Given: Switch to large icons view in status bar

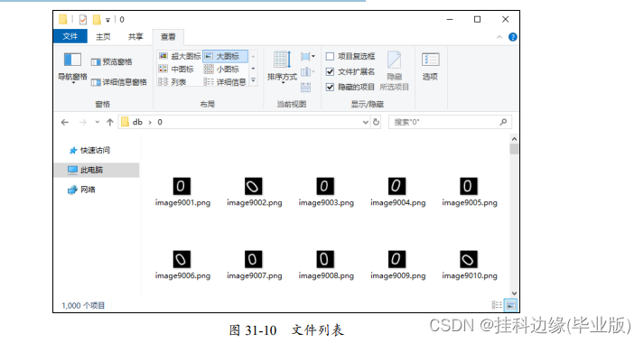Looking at the screenshot, I should [510, 305].
